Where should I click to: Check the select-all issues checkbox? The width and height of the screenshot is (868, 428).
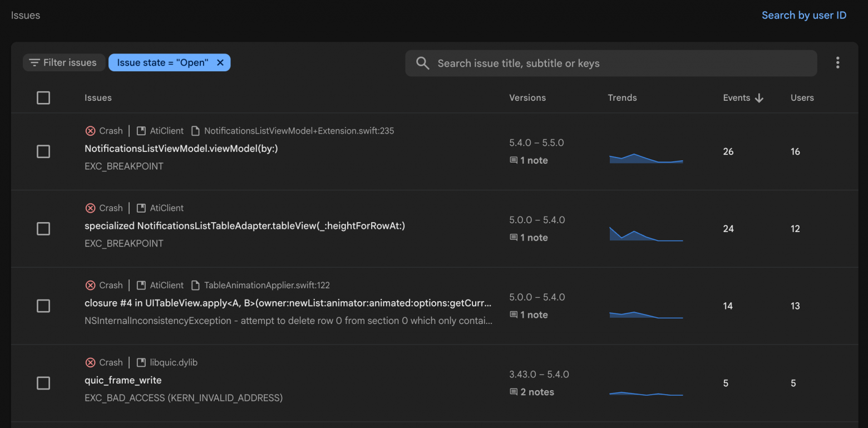coord(43,97)
